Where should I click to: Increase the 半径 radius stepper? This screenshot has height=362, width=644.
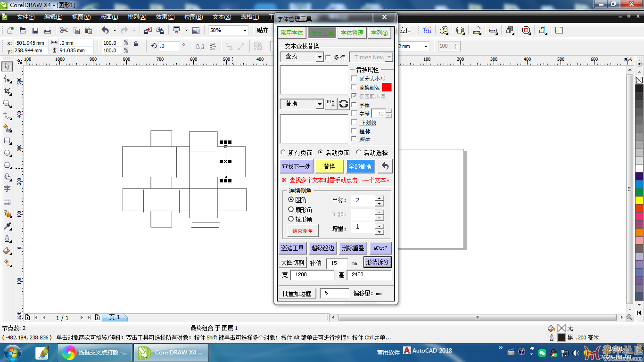(379, 198)
